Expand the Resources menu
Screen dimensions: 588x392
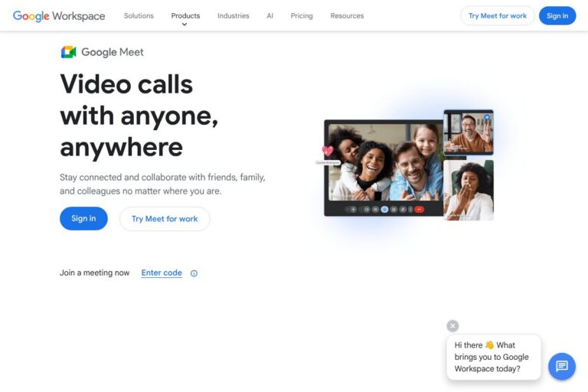(347, 16)
